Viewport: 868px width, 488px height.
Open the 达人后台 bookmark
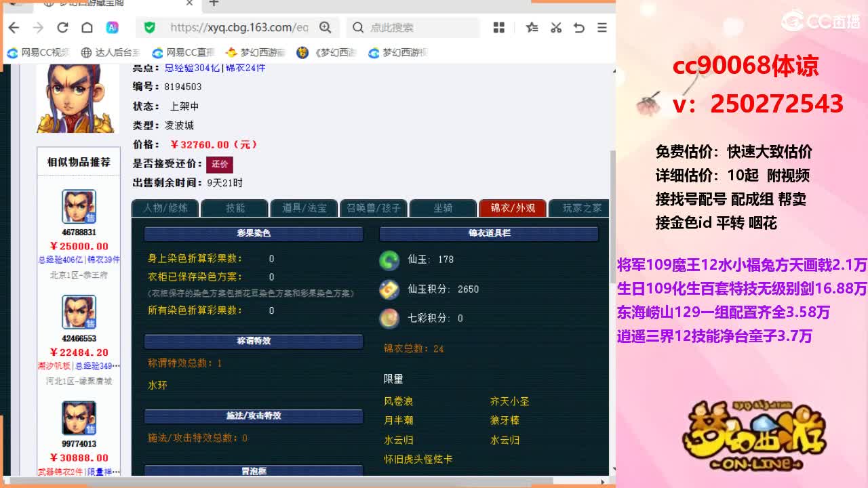111,52
